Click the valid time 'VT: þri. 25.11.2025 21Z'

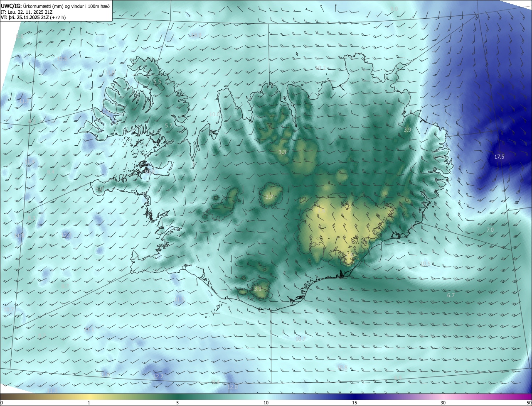pos(25,17)
